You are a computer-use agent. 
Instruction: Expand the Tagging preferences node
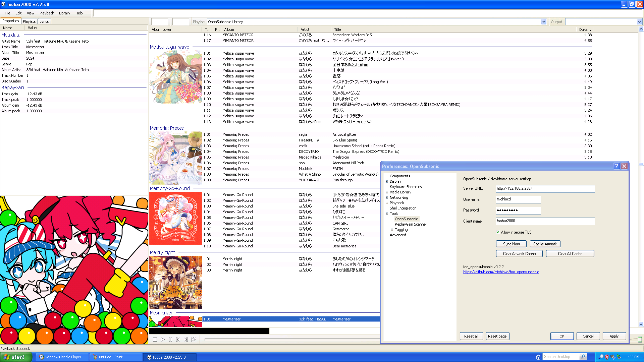pos(392,230)
